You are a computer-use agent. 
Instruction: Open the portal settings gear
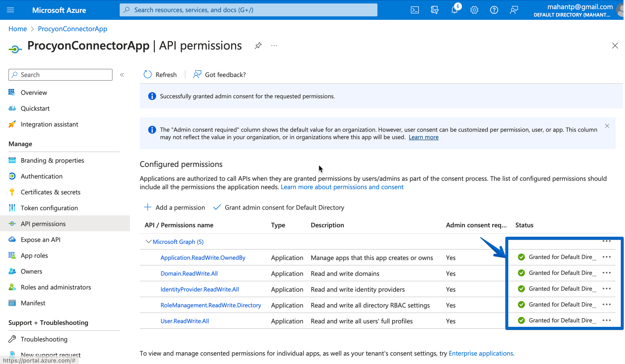(x=474, y=10)
